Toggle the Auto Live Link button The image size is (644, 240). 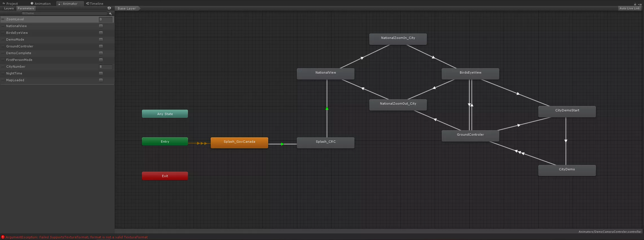pyautogui.click(x=629, y=8)
